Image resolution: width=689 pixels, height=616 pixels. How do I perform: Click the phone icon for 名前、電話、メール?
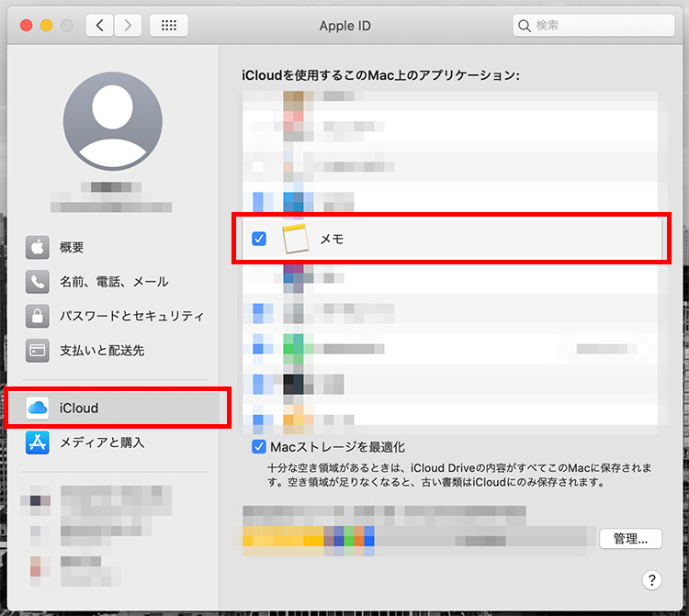(x=38, y=282)
